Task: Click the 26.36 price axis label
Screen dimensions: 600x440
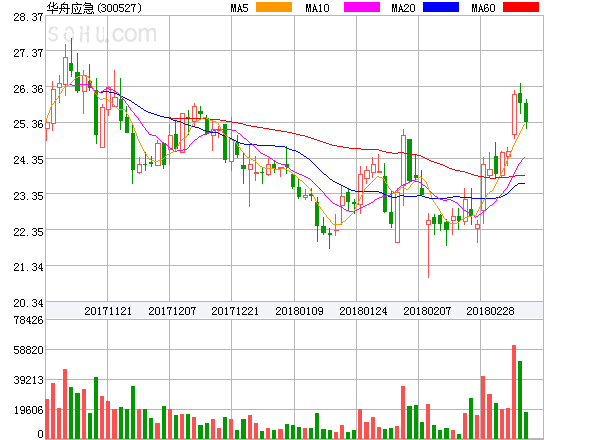Action: (x=28, y=89)
